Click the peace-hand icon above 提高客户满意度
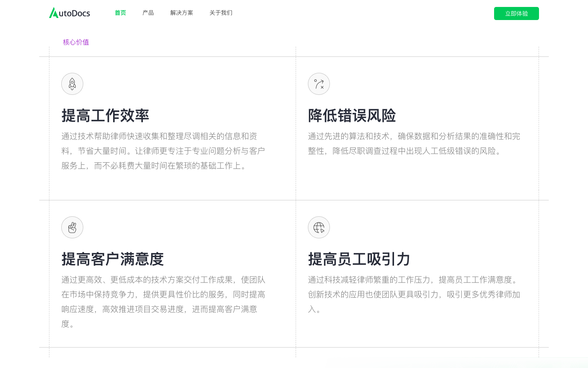The width and height of the screenshot is (588, 368). [72, 227]
